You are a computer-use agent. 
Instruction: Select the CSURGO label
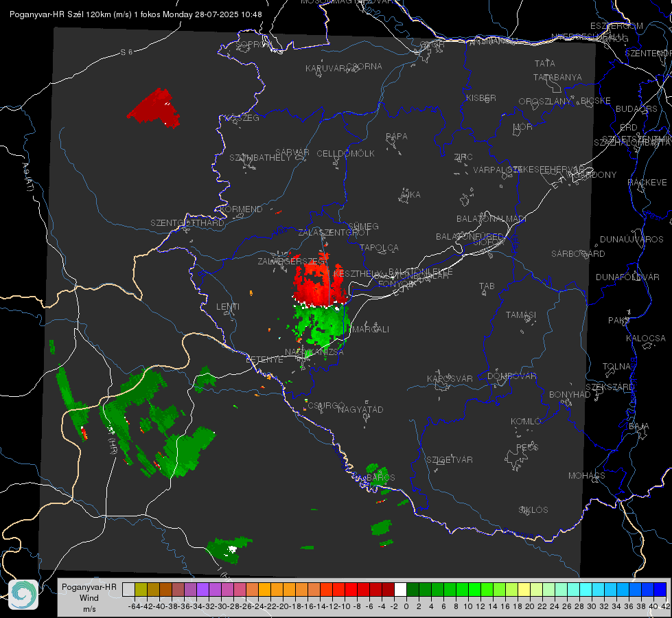point(326,406)
